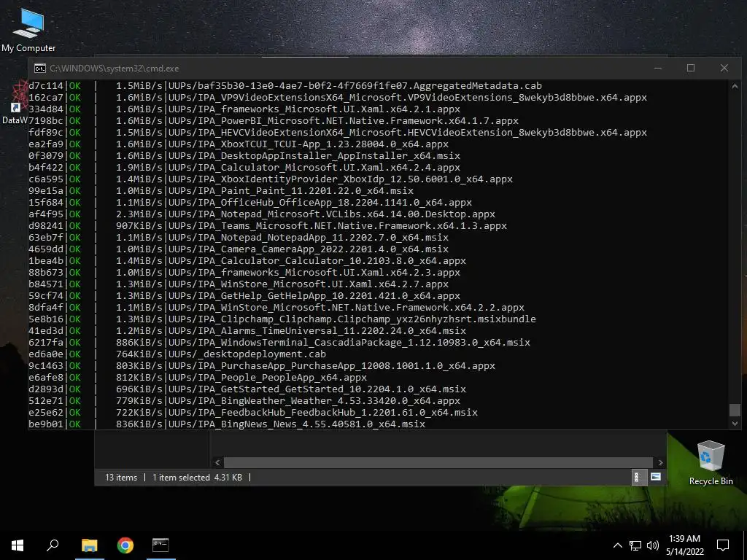Click the HEVCVideoExtension appx line

coord(338,133)
